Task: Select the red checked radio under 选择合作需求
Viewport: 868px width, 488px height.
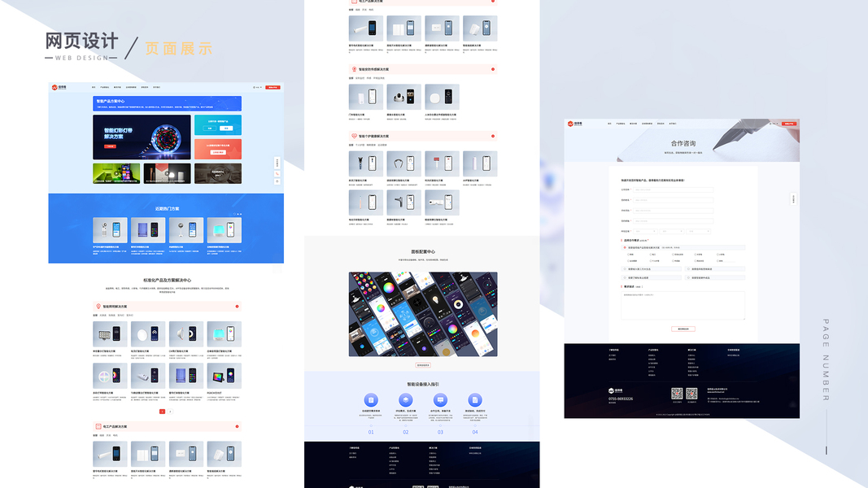Action: coord(625,248)
